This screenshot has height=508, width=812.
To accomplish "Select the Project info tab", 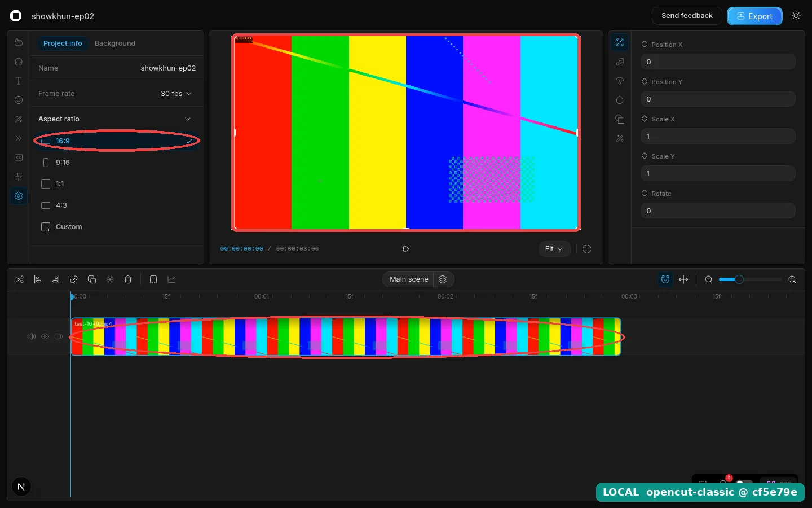I will [x=63, y=43].
